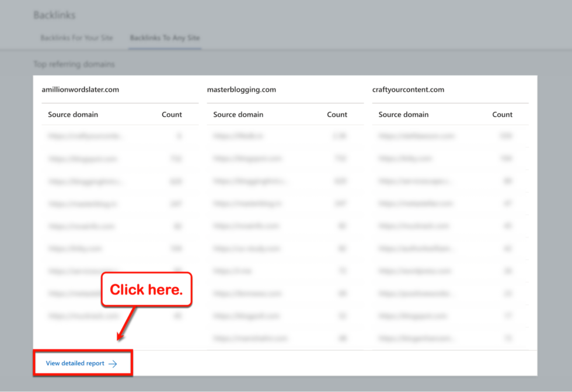The width and height of the screenshot is (572, 392).
Task: Sort by Count in the first table
Action: 172,114
